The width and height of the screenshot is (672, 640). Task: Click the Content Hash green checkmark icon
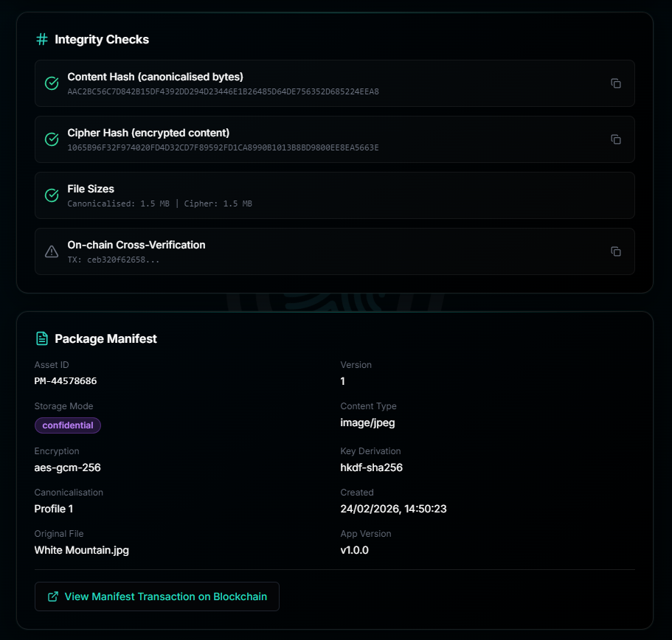pyautogui.click(x=52, y=83)
